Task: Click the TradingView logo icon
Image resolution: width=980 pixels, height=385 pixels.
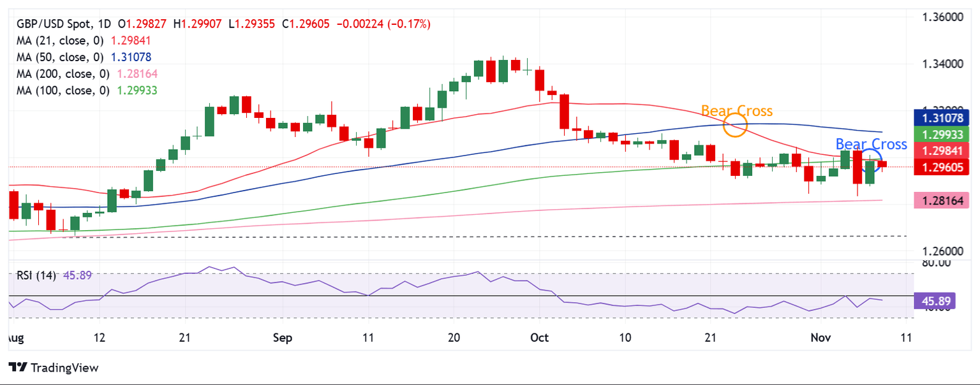Action: coord(19,367)
